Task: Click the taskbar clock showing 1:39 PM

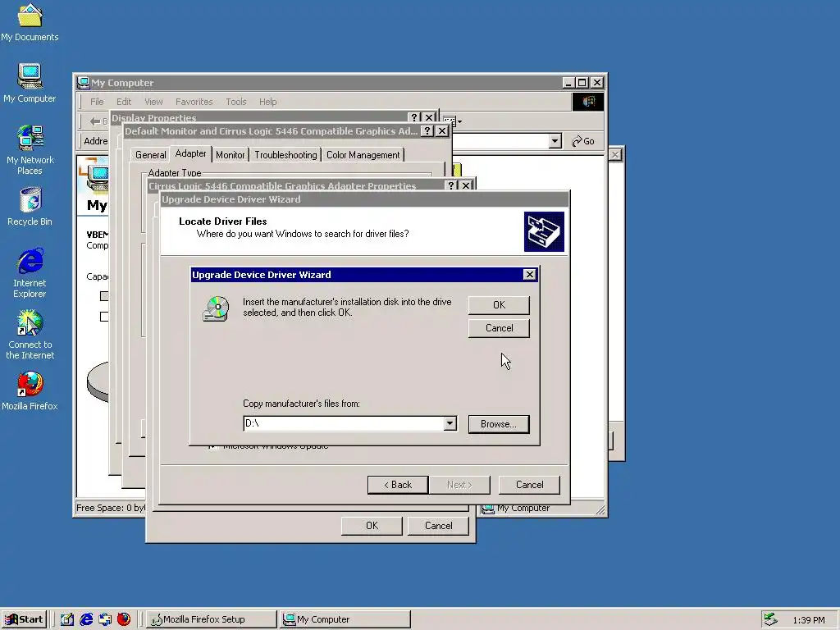Action: click(x=808, y=620)
